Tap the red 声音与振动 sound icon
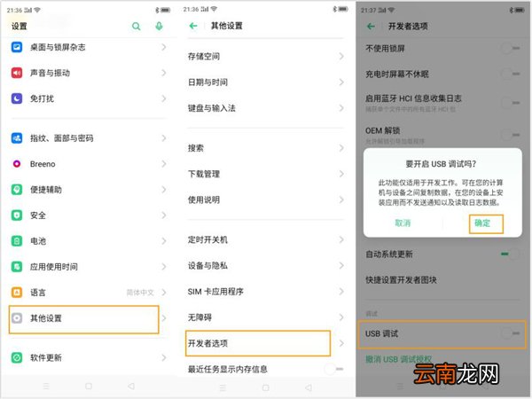Viewport: 532px width, 399px height. coord(17,73)
